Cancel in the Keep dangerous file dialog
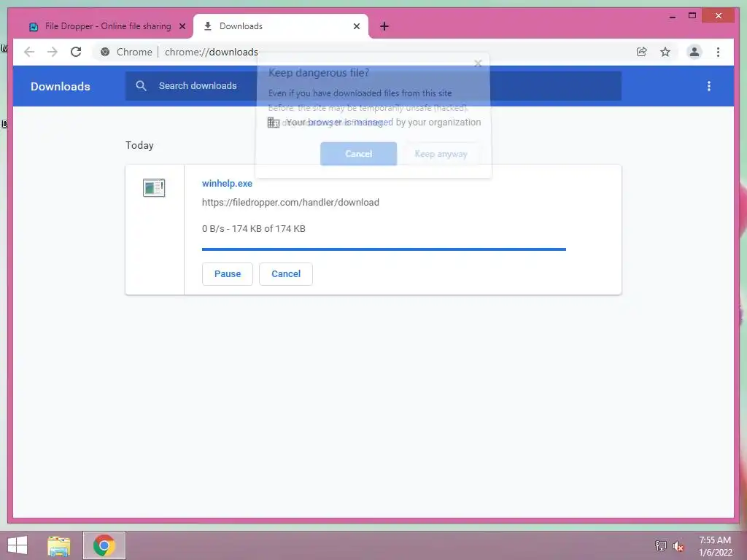 [358, 154]
